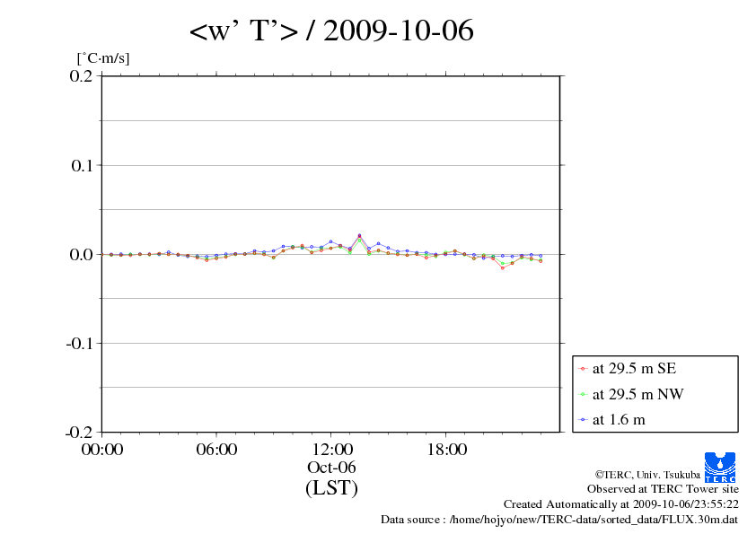Click the 'Observed at TERC Tower site' text
Image resolution: width=756 pixels, height=534 pixels.
[x=663, y=489]
